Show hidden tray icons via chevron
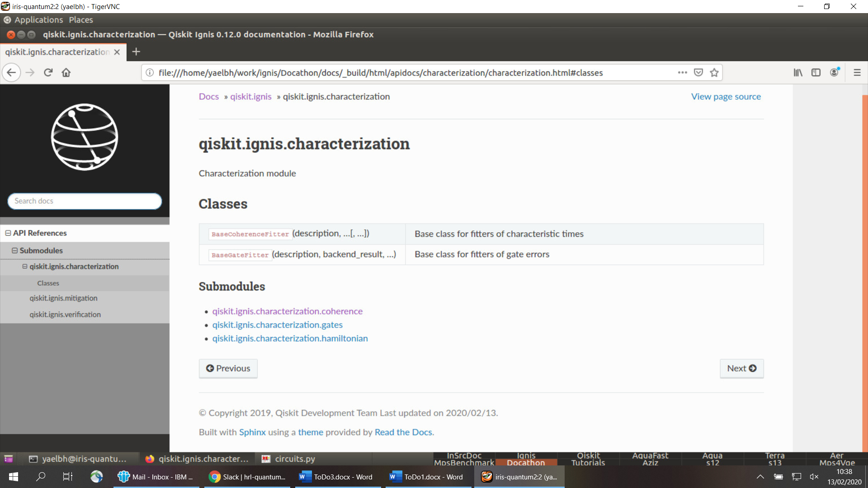 point(760,477)
